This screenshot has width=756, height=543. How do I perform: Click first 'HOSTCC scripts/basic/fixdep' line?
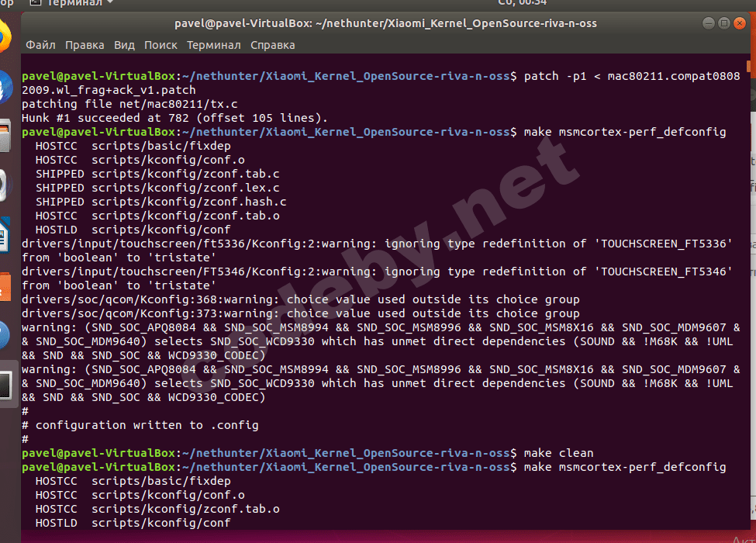coord(133,146)
